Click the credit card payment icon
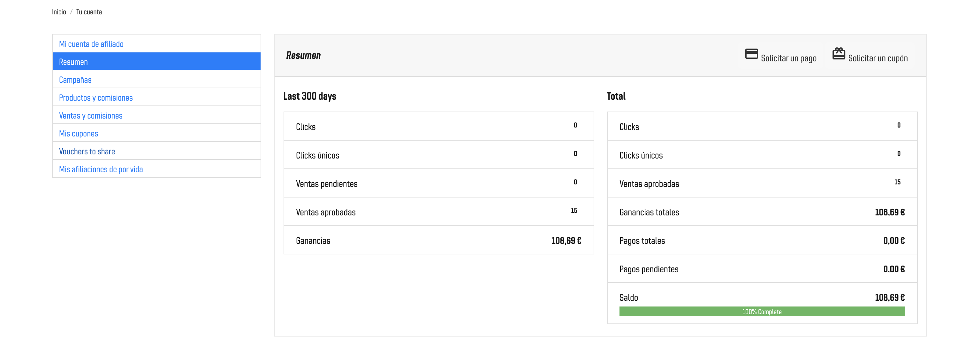This screenshot has height=349, width=980. pos(751,54)
